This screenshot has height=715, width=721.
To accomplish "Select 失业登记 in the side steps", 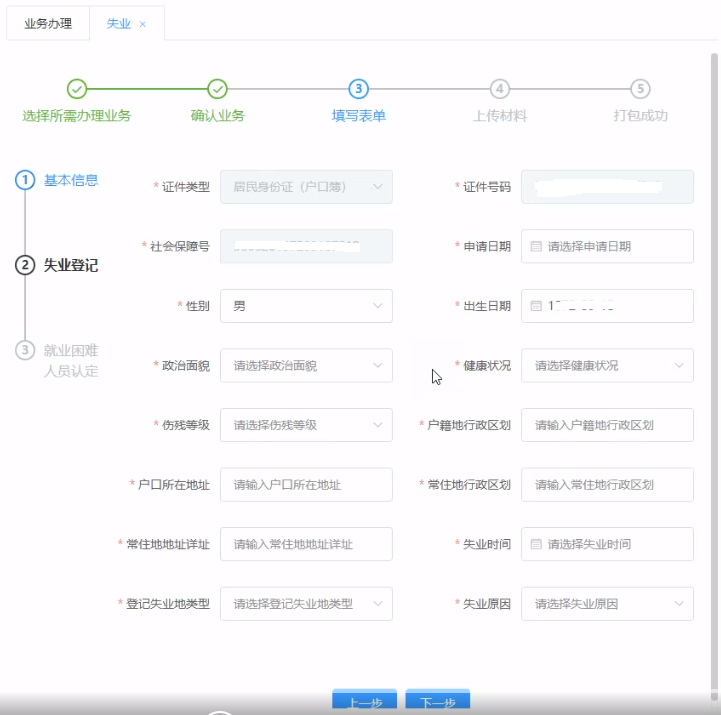I will pos(71,265).
